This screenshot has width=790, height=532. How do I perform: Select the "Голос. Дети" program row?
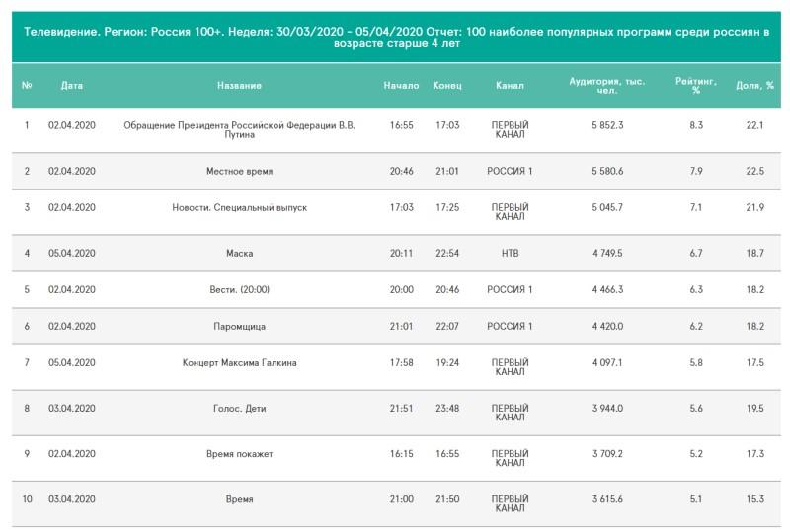[x=239, y=409]
